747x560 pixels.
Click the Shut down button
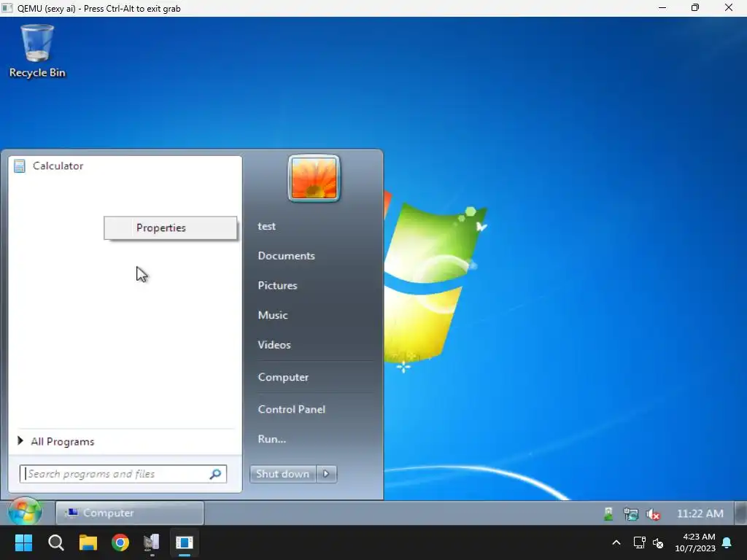tap(282, 474)
